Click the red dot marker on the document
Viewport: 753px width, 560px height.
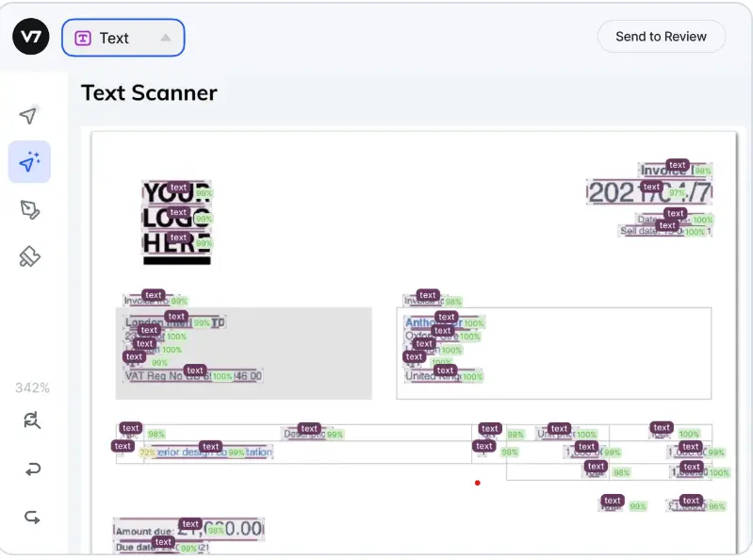click(478, 483)
